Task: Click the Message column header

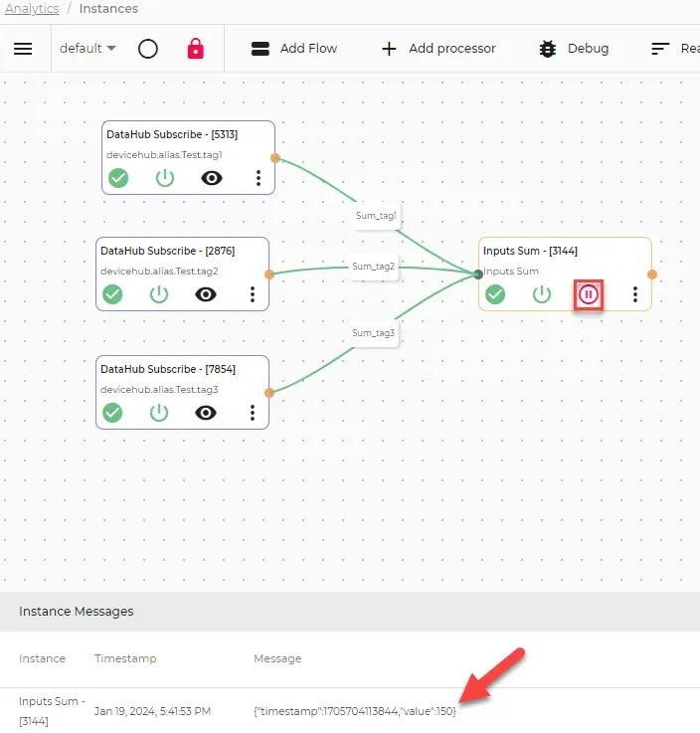Action: coord(277,658)
